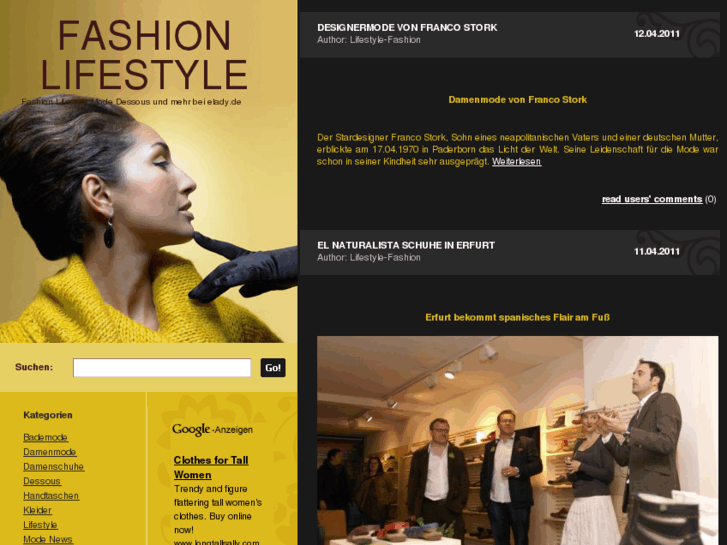The width and height of the screenshot is (727, 545).
Task: Click Author: Lifestyle-Fashion under El Naturalista post
Action: [x=369, y=257]
